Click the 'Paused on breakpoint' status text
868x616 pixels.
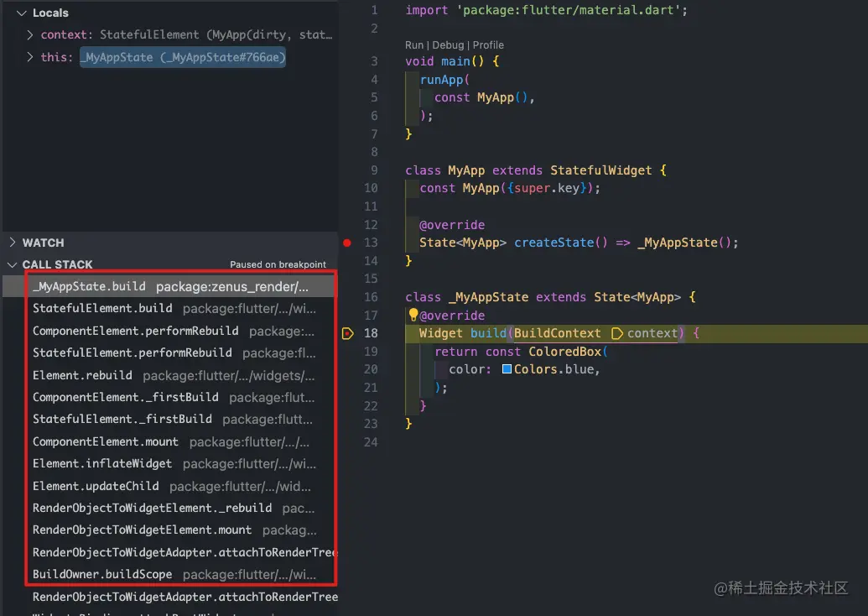(x=278, y=265)
